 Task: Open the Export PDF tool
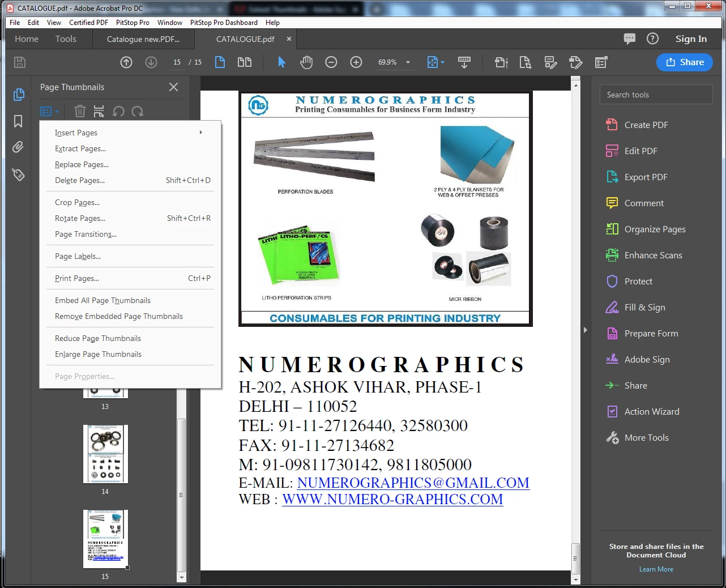pyautogui.click(x=637, y=177)
